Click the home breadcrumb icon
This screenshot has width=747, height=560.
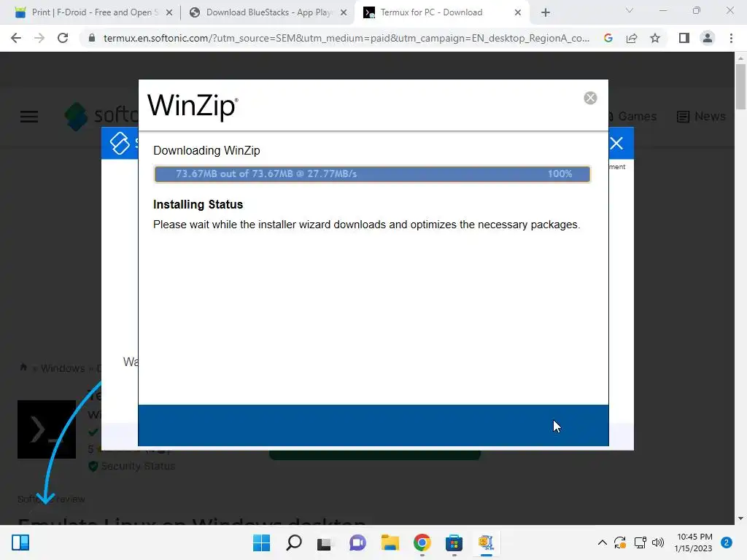click(x=23, y=367)
